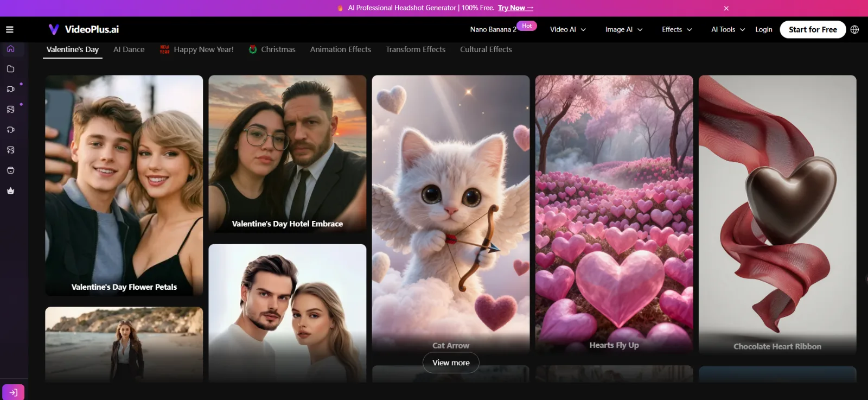Expand the Effects dropdown

point(677,29)
